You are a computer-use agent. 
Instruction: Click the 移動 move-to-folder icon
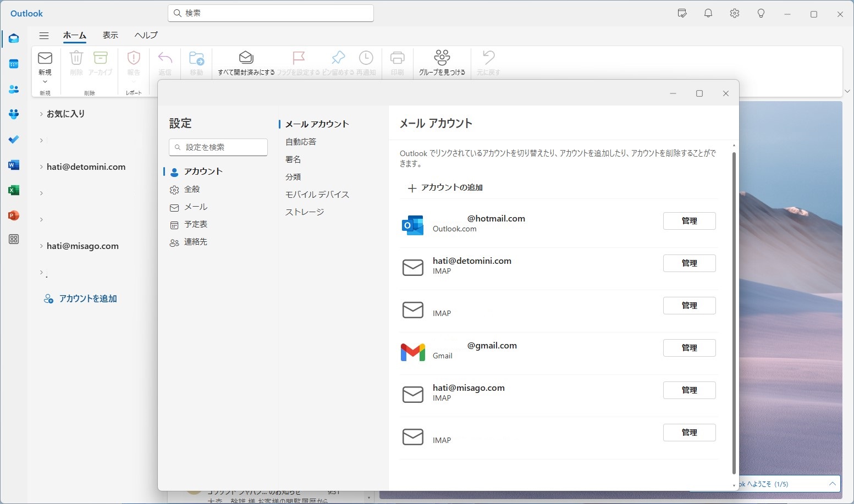tap(196, 58)
